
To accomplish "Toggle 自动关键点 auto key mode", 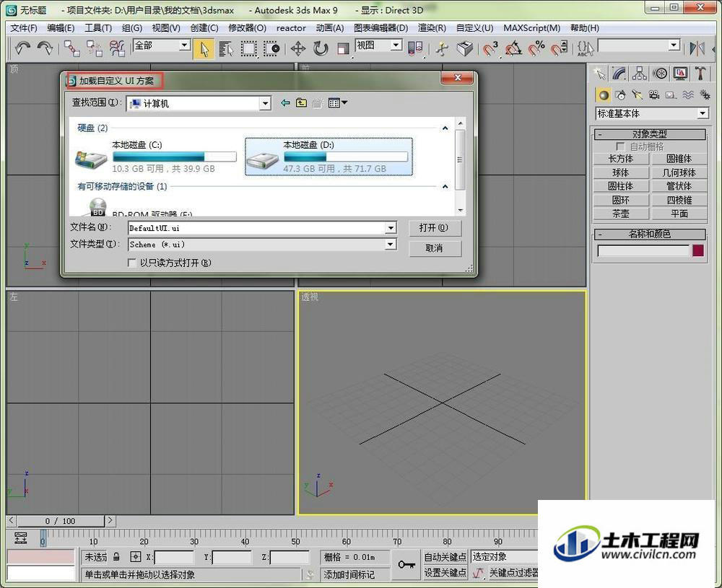I will [445, 557].
